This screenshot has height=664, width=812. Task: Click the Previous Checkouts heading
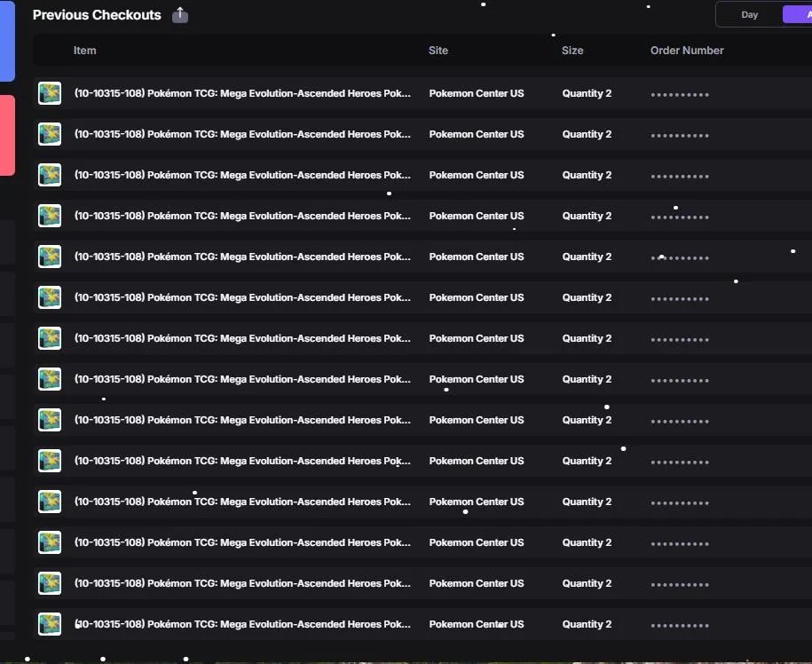[x=97, y=15]
